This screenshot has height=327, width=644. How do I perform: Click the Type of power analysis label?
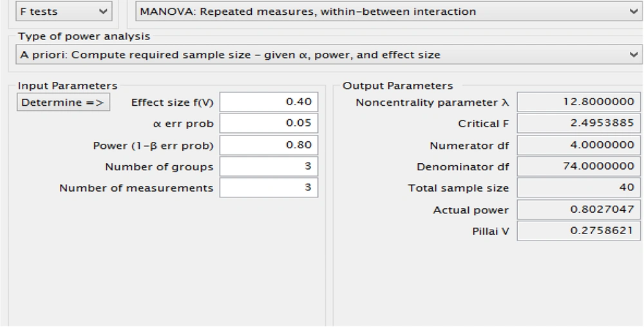tap(84, 36)
